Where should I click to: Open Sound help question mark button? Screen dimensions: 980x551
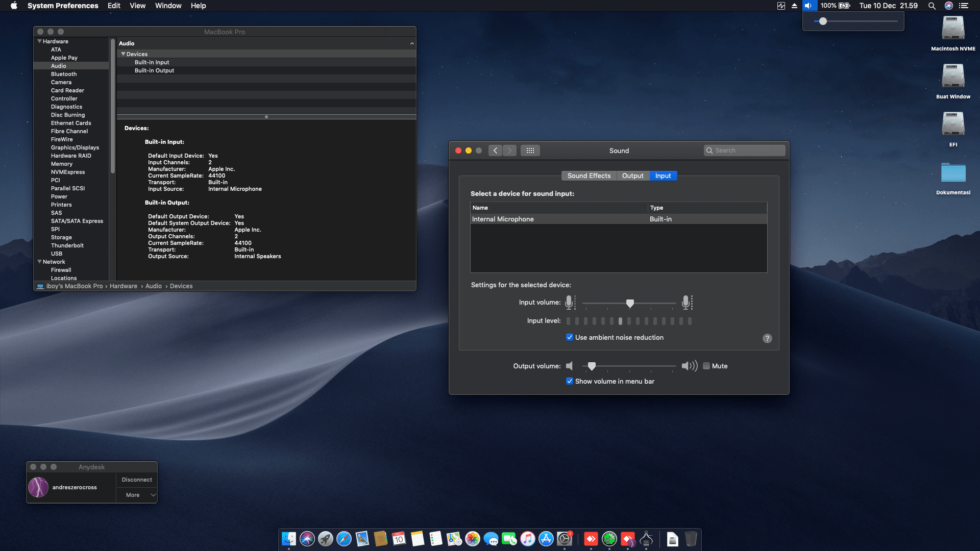tap(767, 338)
